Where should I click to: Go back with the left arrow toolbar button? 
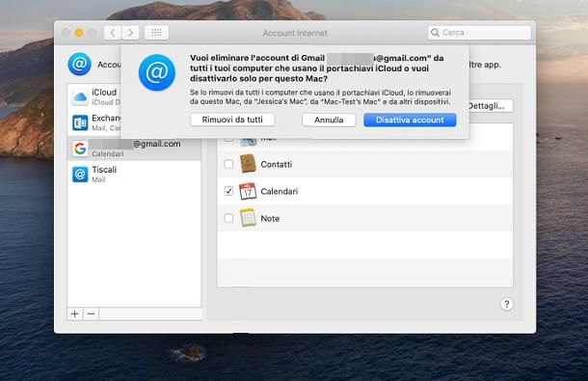pyautogui.click(x=112, y=33)
